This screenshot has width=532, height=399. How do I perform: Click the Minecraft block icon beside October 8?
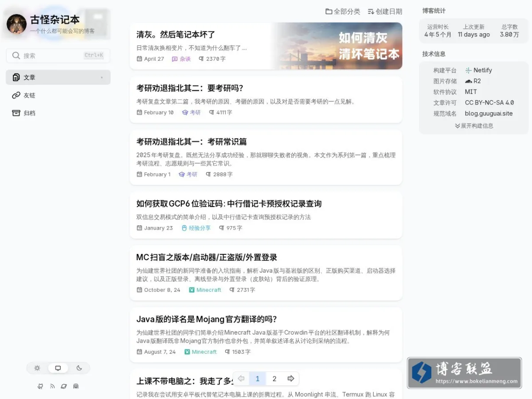pos(192,290)
